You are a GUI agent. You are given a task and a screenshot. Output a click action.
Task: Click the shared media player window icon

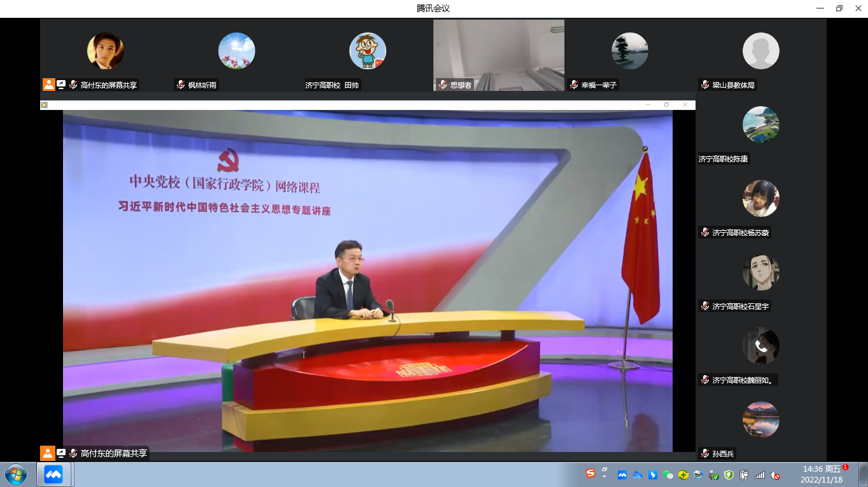pos(45,105)
